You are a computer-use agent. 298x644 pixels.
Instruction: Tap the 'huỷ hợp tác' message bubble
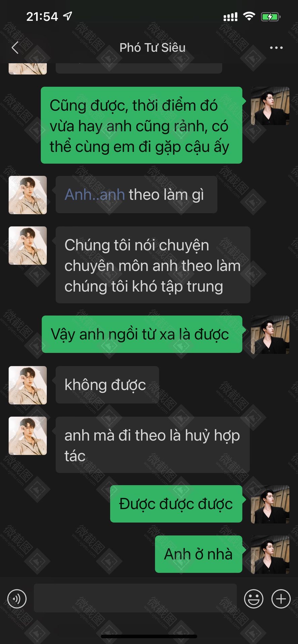click(x=153, y=445)
